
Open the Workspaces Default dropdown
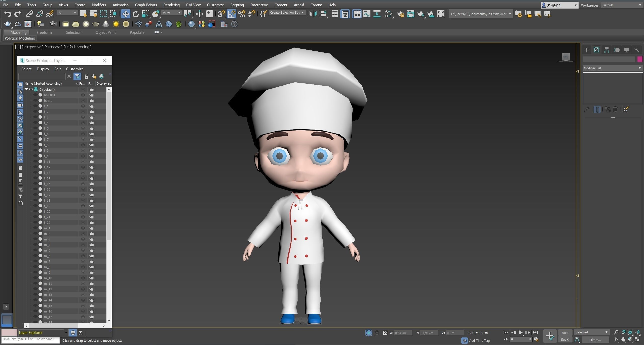coord(622,5)
